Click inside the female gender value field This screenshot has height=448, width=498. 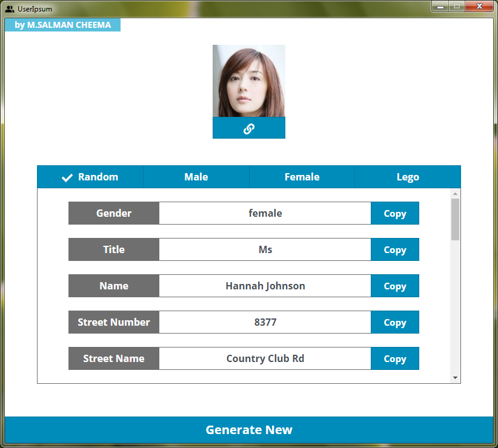pos(265,213)
